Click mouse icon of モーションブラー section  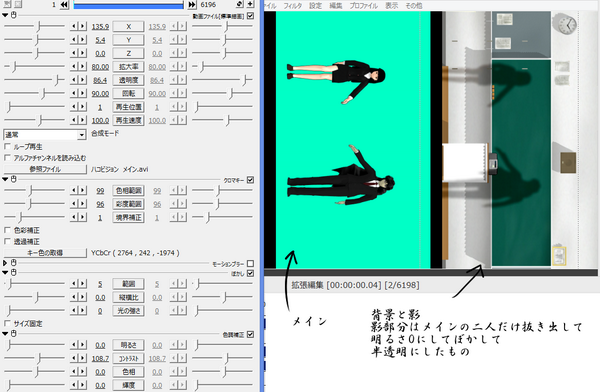[14, 263]
